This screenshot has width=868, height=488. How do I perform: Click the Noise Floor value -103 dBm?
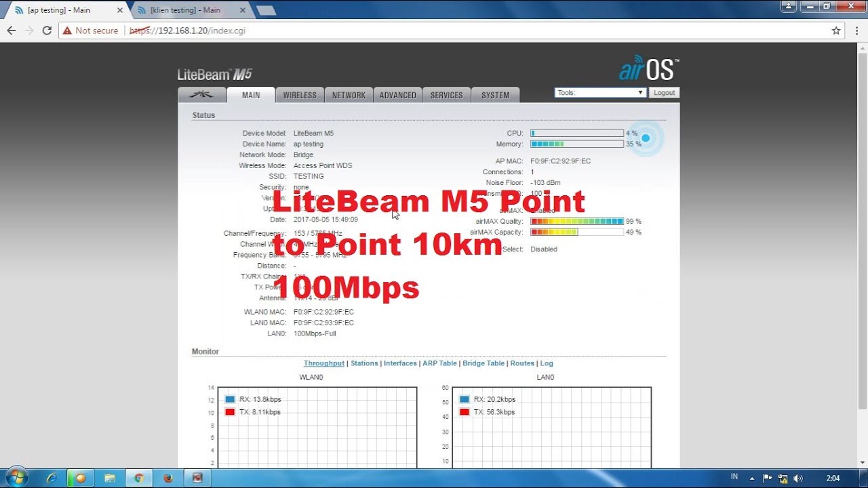point(546,183)
